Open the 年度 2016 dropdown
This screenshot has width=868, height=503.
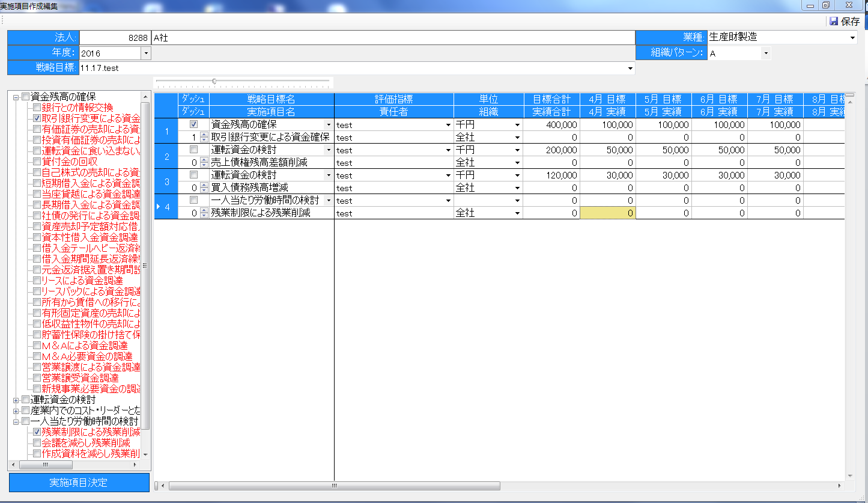[146, 53]
